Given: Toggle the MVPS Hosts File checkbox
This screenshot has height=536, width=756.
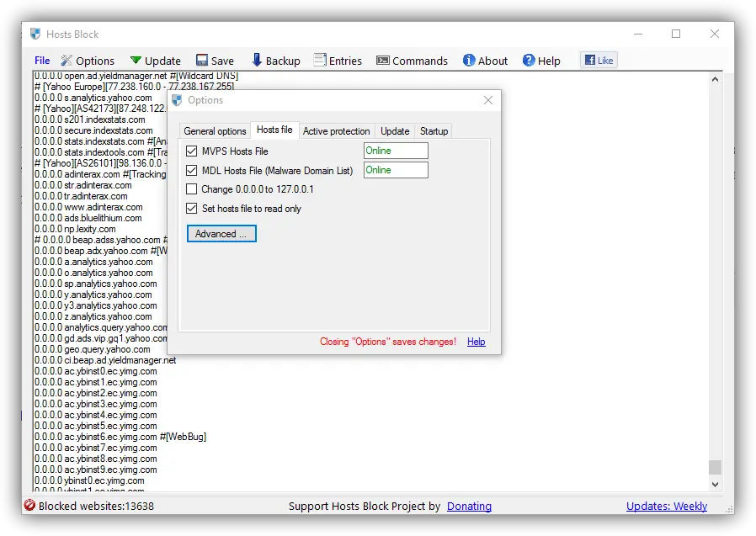Looking at the screenshot, I should [x=191, y=151].
